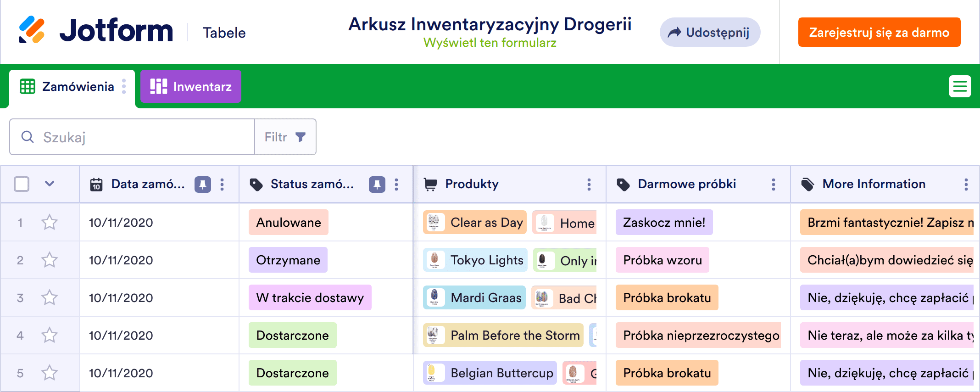Image resolution: width=980 pixels, height=392 pixels.
Task: Click the pink Anulowane status tag
Action: tap(288, 223)
